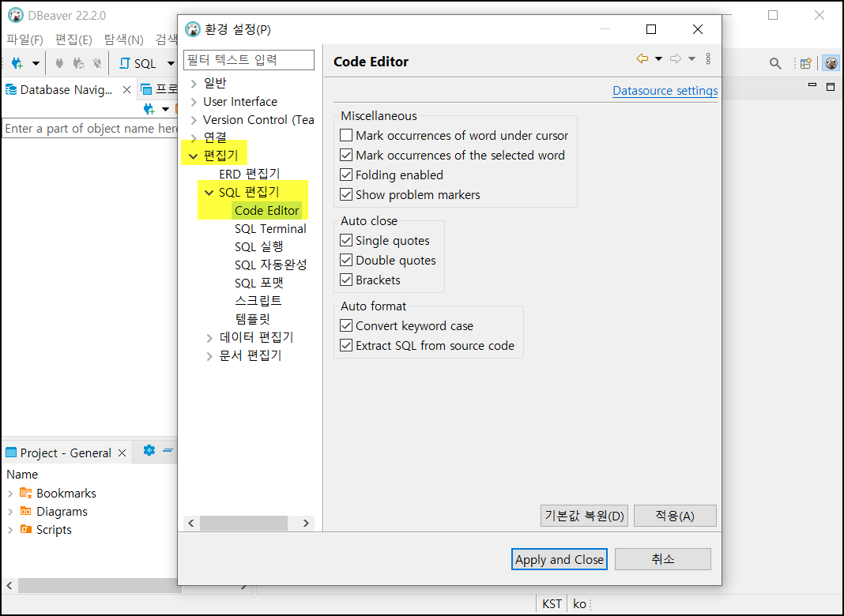This screenshot has height=616, width=844.
Task: Select the Project - General tab
Action: coord(66,453)
